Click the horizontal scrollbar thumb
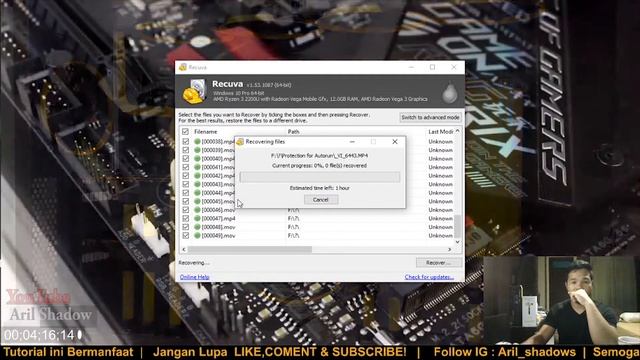Viewport: 640px width, 360px height. 249,249
